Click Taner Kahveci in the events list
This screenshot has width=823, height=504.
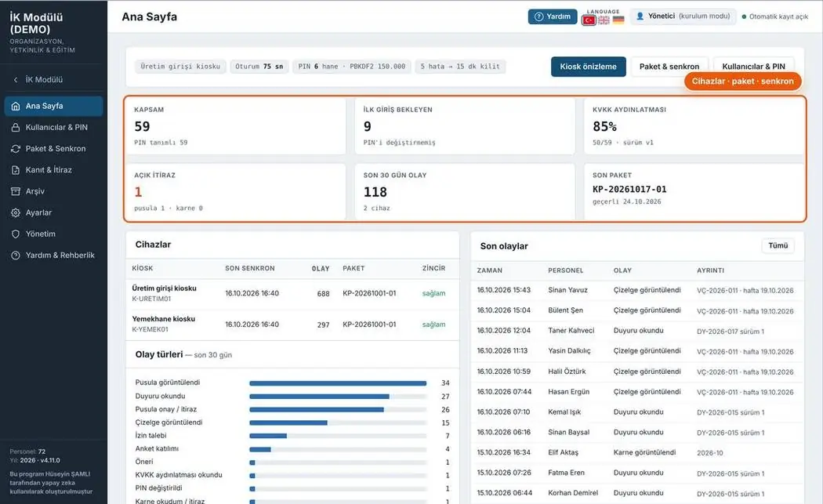coord(571,331)
